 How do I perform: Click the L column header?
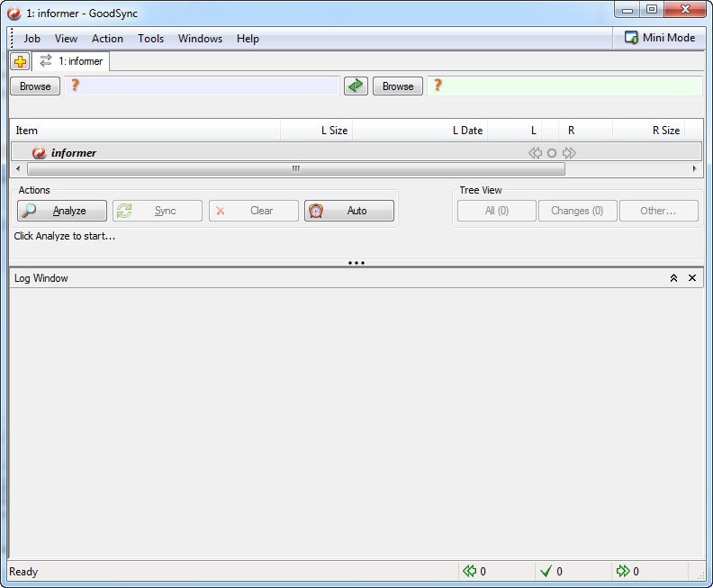coord(515,131)
